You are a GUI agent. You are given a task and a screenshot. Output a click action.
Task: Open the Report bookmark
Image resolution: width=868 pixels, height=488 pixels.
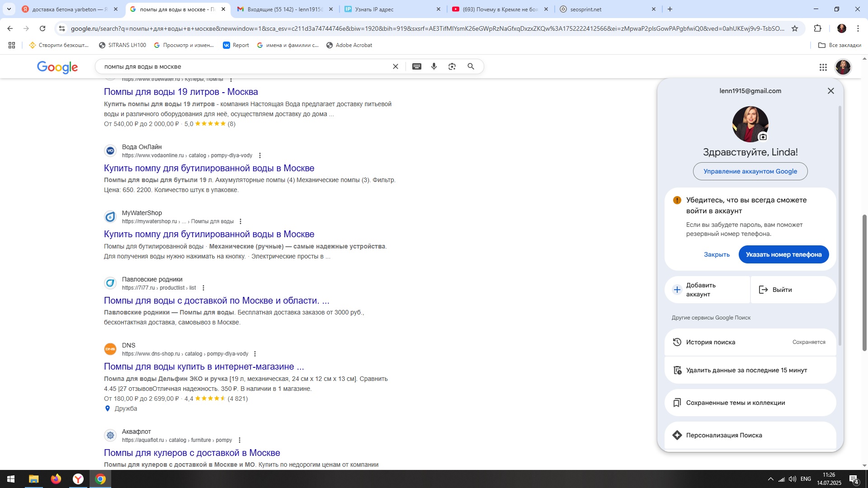click(236, 45)
